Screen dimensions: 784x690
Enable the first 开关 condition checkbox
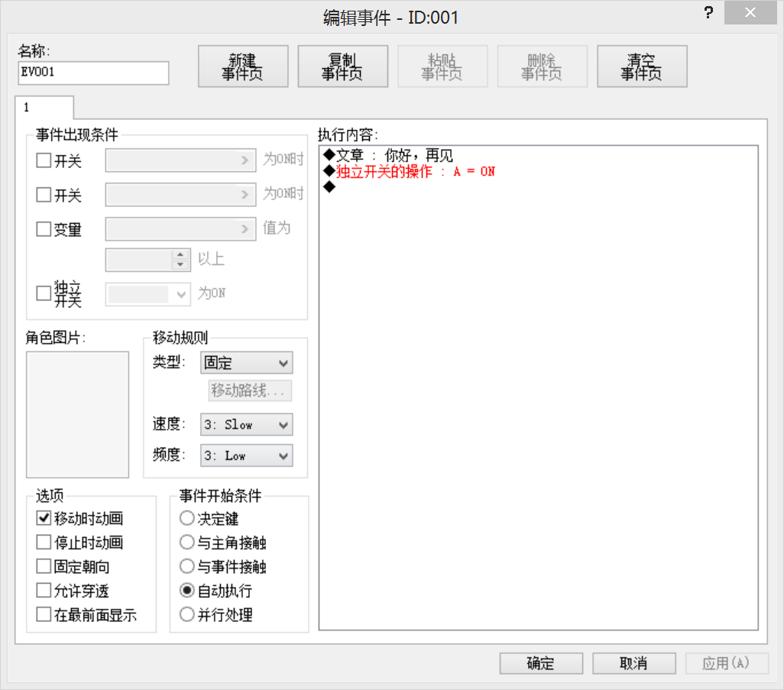tap(44, 160)
